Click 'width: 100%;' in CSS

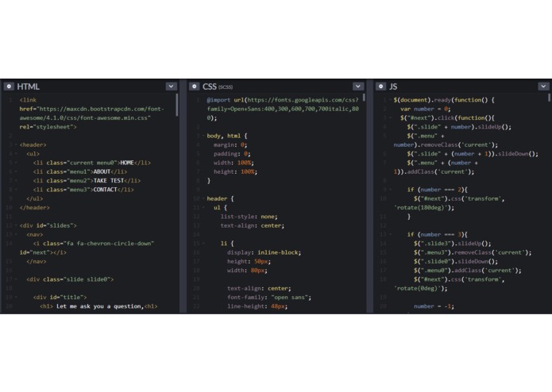[x=234, y=163]
